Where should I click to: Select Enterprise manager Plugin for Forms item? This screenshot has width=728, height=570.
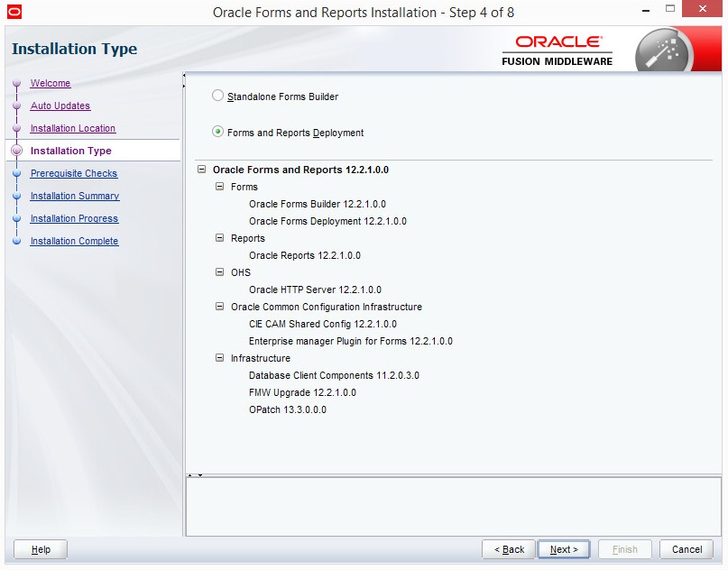pyautogui.click(x=351, y=341)
